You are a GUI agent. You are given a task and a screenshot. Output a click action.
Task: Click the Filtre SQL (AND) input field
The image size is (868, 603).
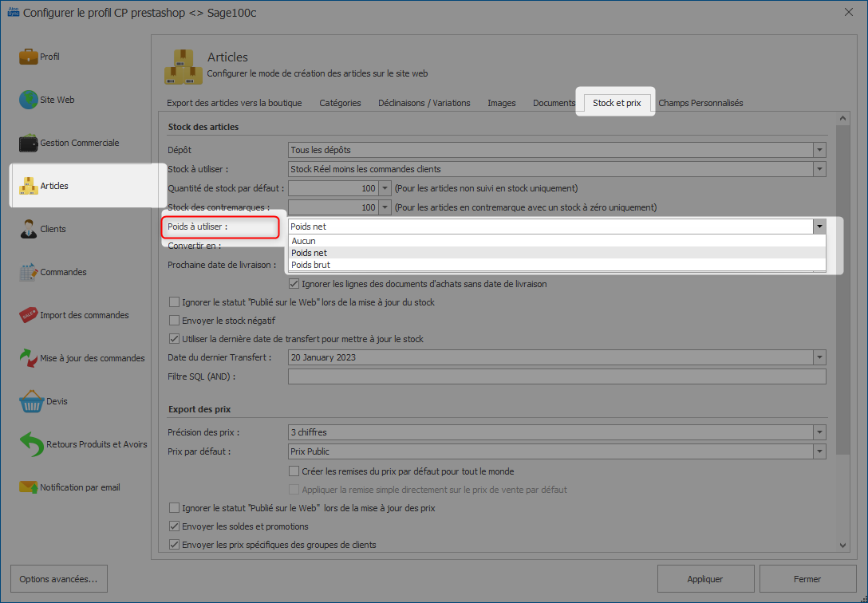(557, 376)
